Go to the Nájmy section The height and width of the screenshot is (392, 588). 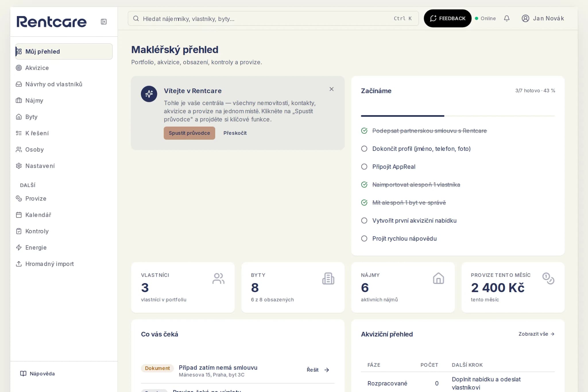(64, 101)
